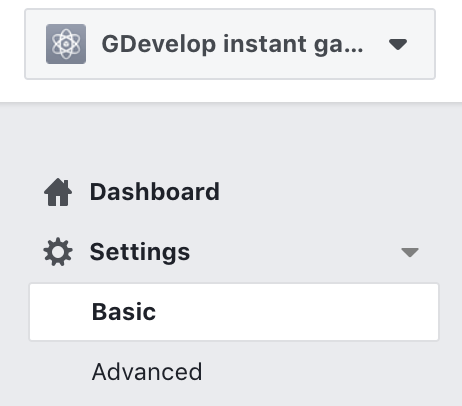462x406 pixels.
Task: Click the Settings gear icon
Action: pos(58,252)
